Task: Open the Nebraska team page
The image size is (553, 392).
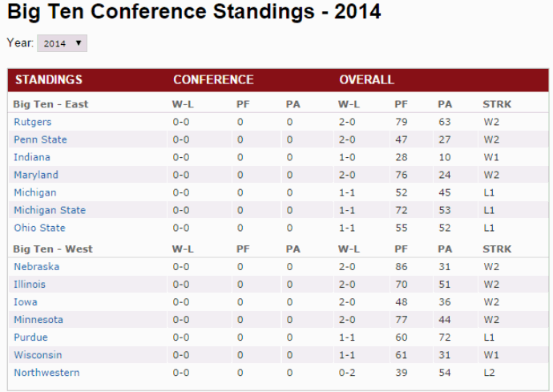Action: (x=36, y=267)
